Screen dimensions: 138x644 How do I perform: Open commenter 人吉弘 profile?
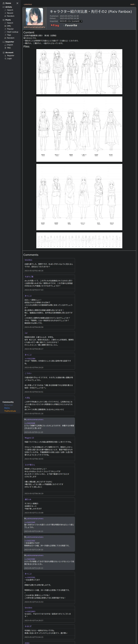[27, 398]
